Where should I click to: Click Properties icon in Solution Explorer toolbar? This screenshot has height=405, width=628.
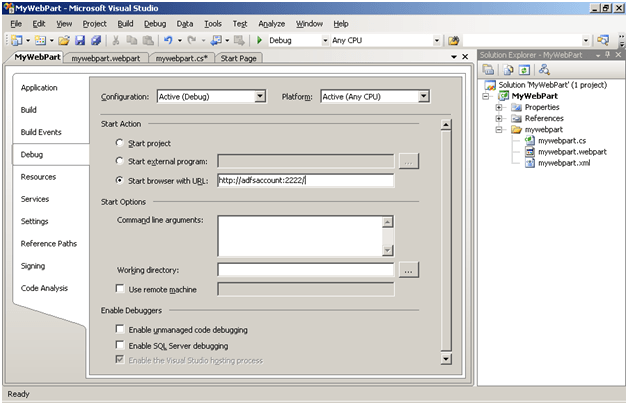pyautogui.click(x=490, y=69)
